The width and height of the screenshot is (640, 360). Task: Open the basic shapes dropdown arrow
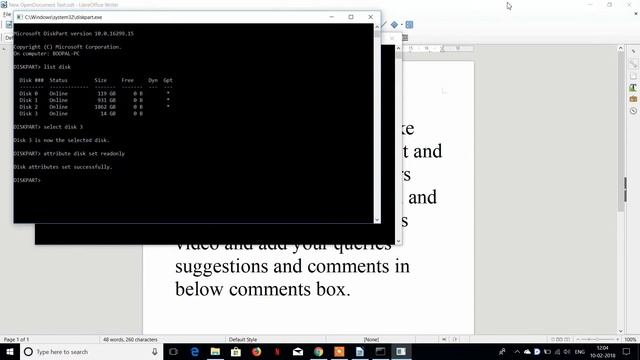pos(402,25)
